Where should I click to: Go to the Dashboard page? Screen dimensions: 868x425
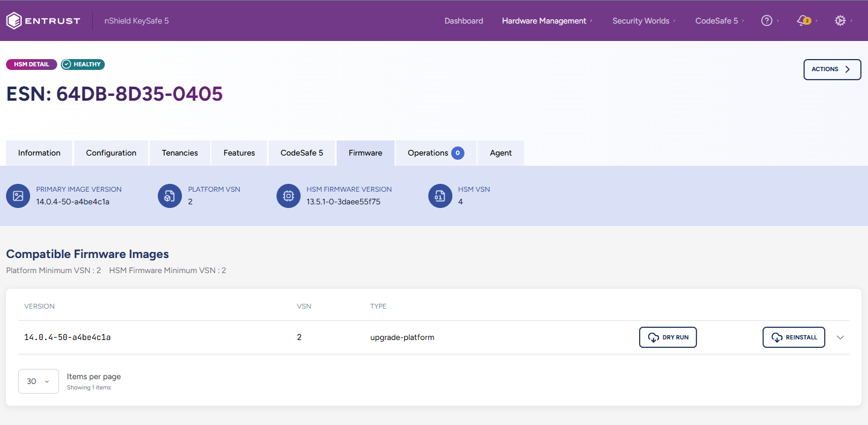(x=464, y=20)
